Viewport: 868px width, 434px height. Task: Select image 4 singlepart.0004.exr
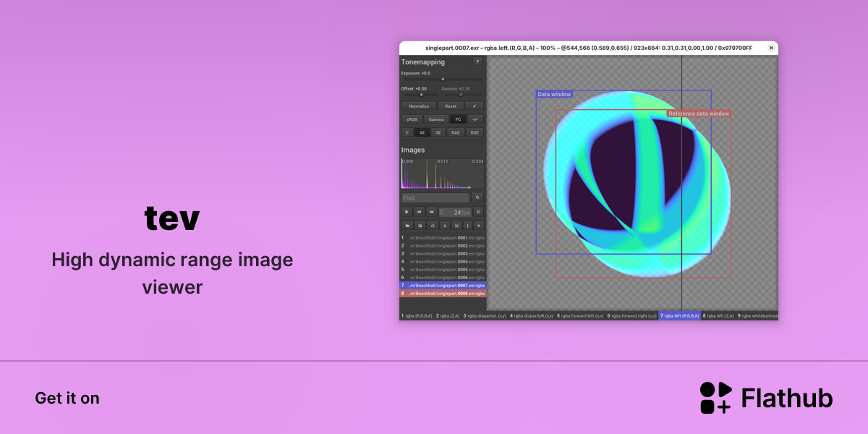[x=443, y=261]
